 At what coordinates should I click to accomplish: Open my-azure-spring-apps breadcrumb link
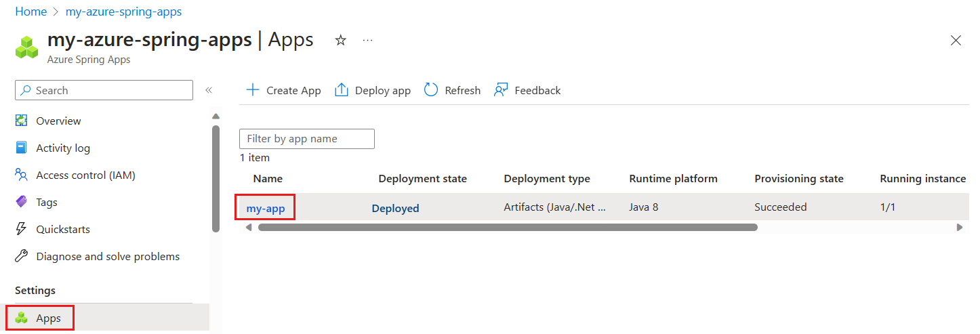click(123, 12)
